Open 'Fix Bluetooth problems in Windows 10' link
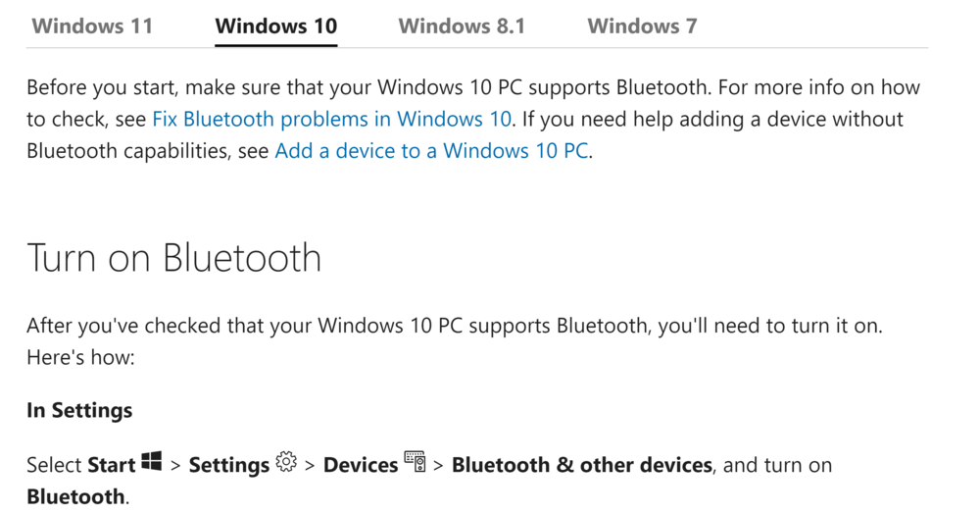This screenshot has height=514, width=980. point(331,120)
